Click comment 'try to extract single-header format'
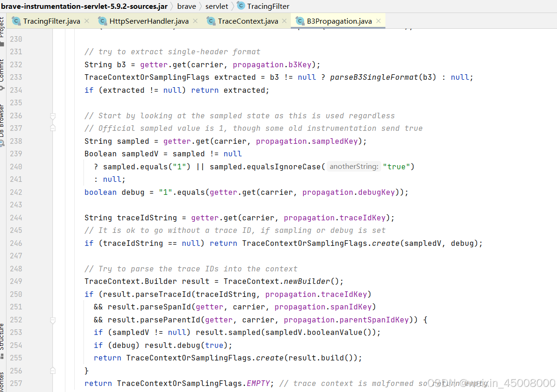The height and width of the screenshot is (392, 557). tap(179, 51)
